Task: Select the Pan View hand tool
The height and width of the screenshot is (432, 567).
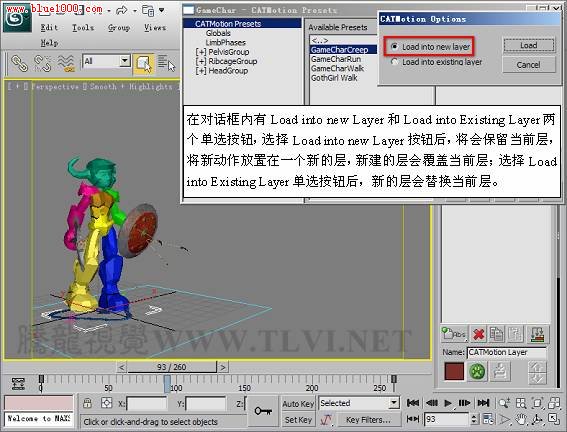Action: tap(521, 419)
